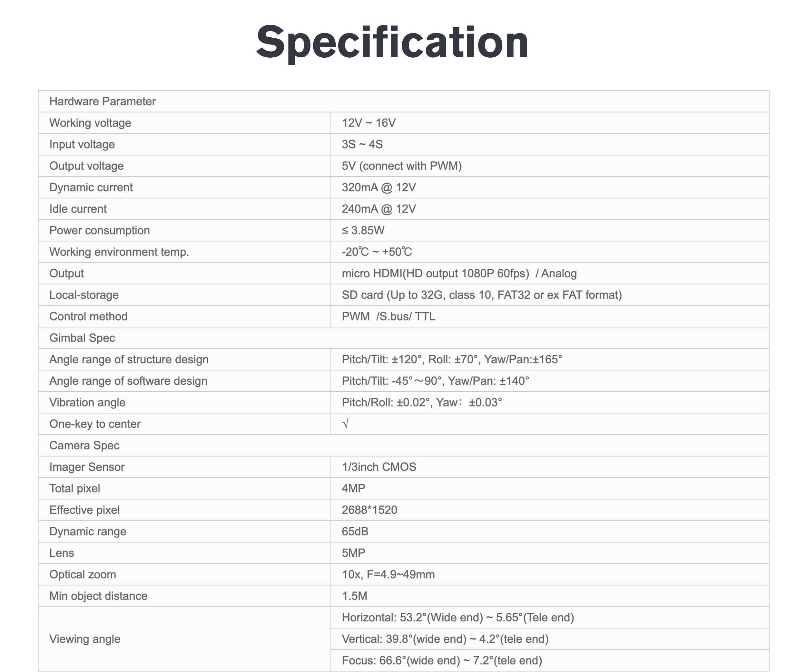The image size is (806, 672).
Task: Select the Horizontal viewing angle row
Action: 550,617
